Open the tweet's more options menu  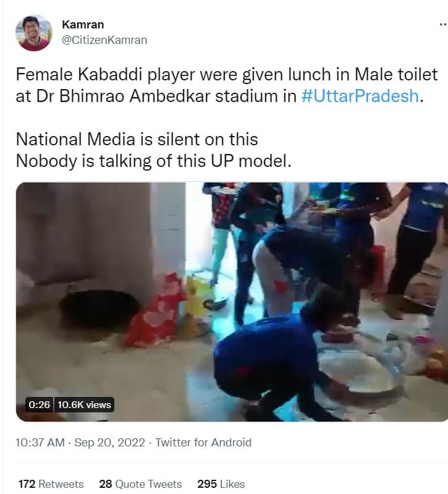(x=441, y=24)
